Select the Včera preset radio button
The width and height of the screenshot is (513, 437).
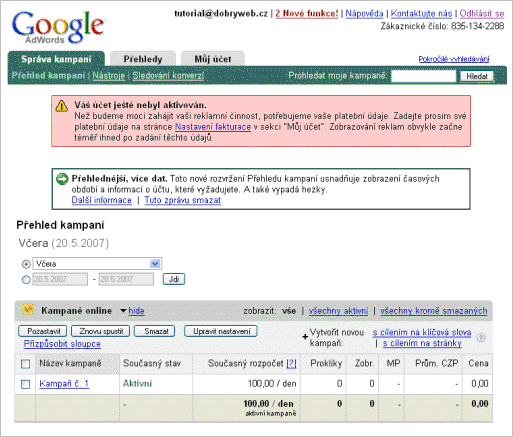[x=26, y=264]
